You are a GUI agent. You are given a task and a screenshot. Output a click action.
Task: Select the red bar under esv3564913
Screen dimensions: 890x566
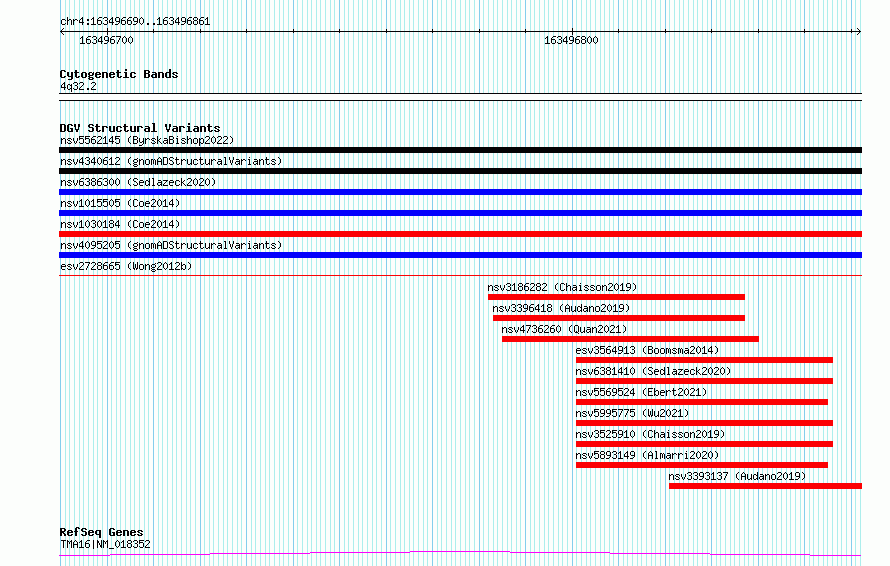[x=704, y=360]
